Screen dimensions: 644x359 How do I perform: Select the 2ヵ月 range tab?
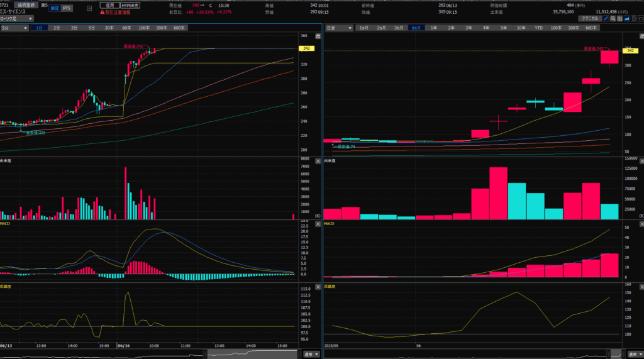pyautogui.click(x=382, y=28)
